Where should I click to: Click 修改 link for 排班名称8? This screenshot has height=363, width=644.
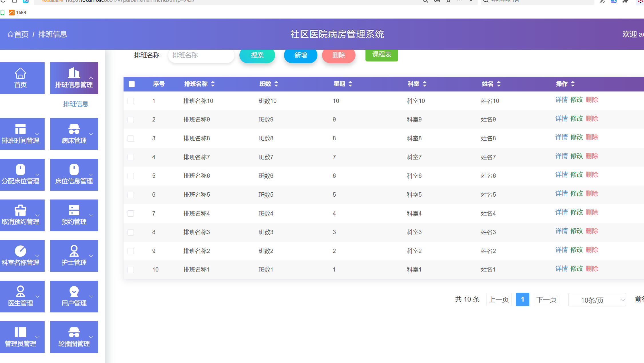(x=577, y=137)
